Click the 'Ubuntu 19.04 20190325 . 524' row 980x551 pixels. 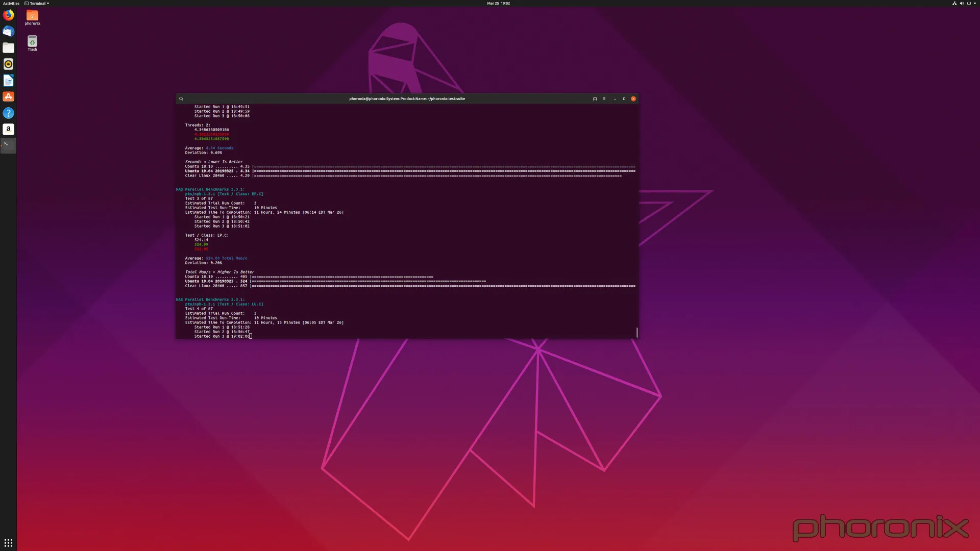tap(335, 281)
